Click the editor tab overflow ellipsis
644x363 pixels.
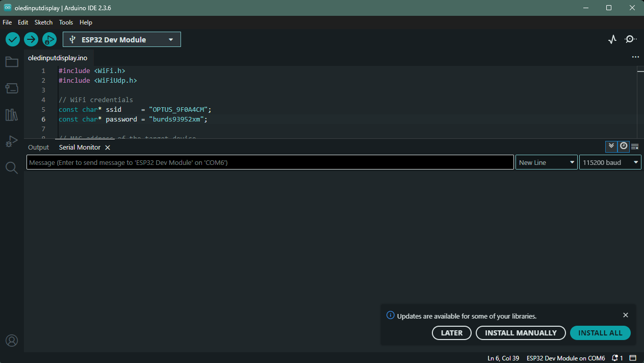[635, 57]
